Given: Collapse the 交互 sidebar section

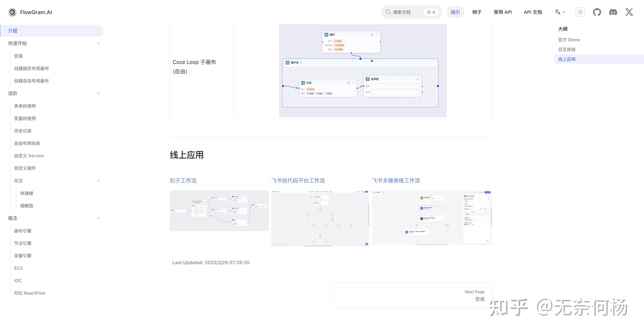Looking at the screenshot, I should tap(98, 180).
